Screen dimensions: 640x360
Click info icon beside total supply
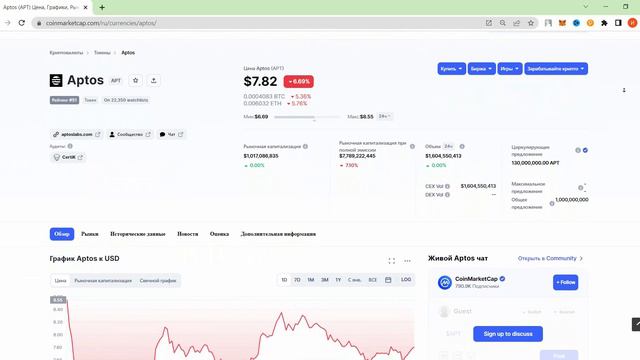point(552,203)
